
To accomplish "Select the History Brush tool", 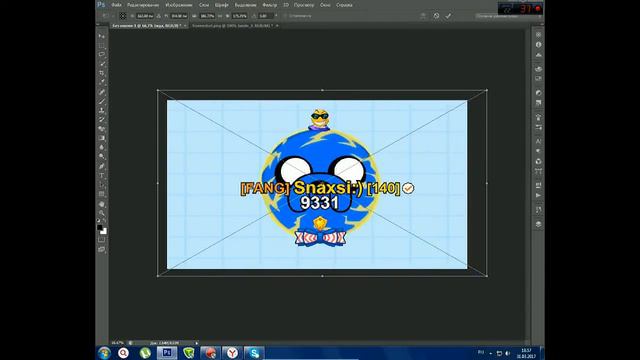I will click(x=101, y=119).
